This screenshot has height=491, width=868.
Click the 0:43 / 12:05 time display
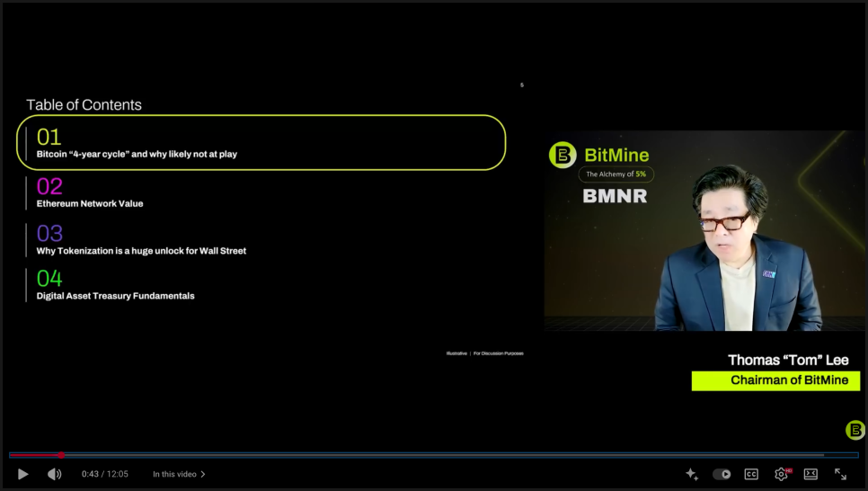104,474
